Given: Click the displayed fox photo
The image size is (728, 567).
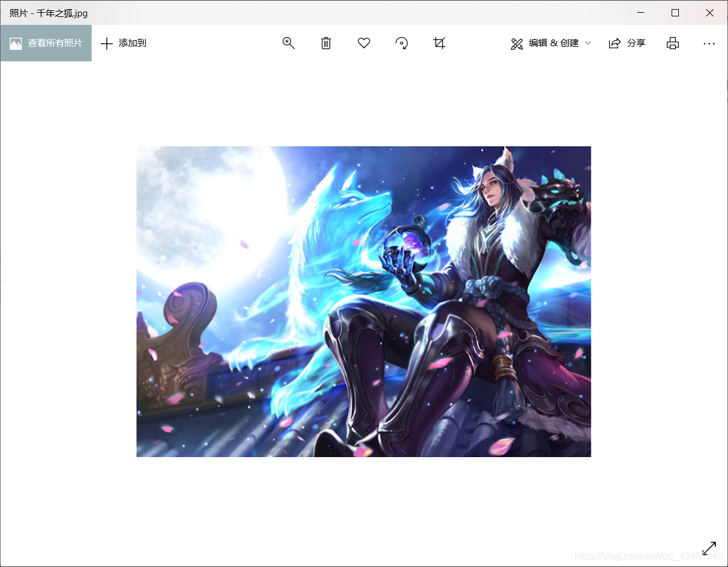Looking at the screenshot, I should (x=363, y=302).
